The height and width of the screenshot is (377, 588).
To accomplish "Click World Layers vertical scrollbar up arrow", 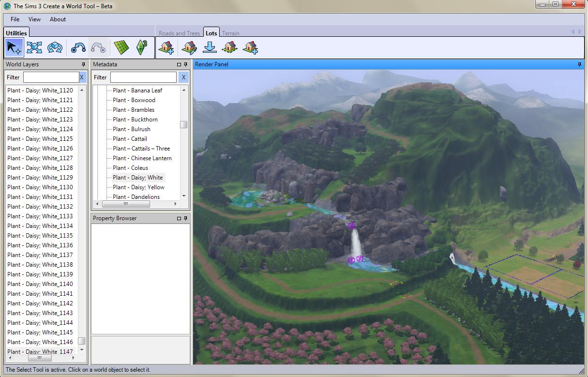I will [82, 90].
